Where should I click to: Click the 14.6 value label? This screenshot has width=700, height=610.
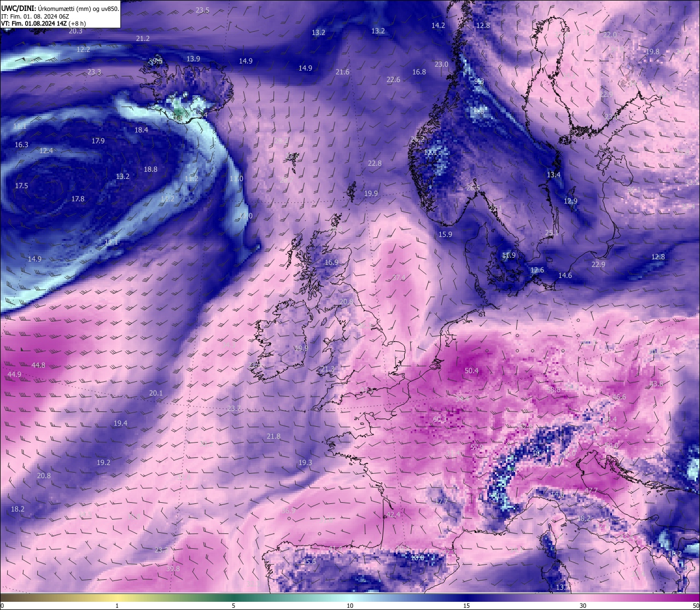tap(565, 276)
